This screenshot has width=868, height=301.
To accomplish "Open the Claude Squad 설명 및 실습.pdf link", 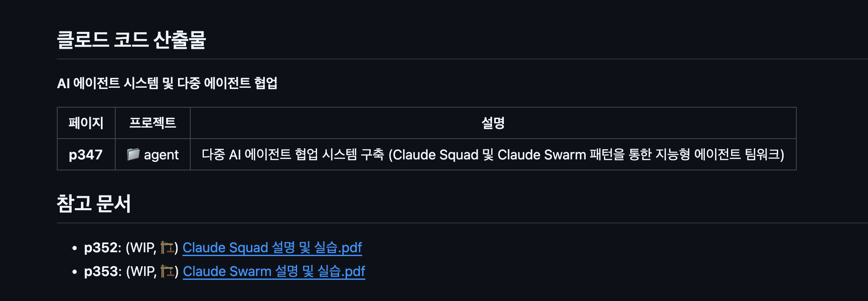I will pyautogui.click(x=272, y=247).
